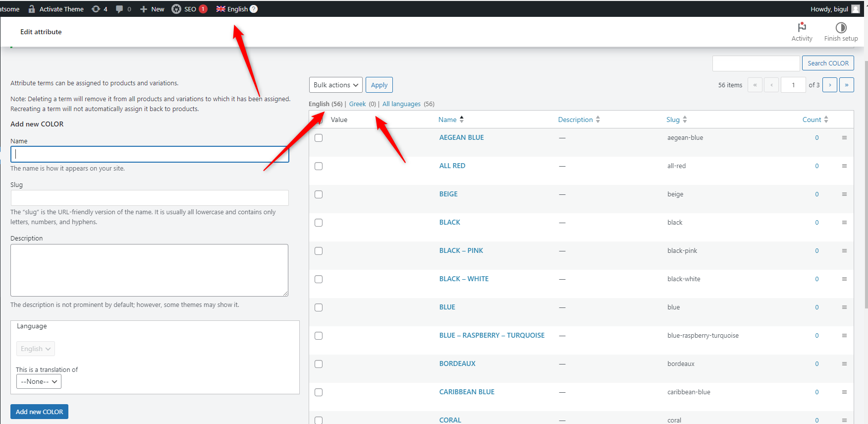
Task: Open the Howdy, bigul account menu
Action: 835,9
